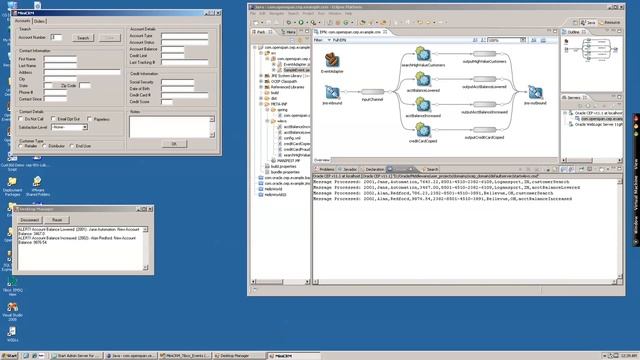This screenshot has width=640, height=360.
Task: Click the creditCardCopied processor icon
Action: coord(423,130)
